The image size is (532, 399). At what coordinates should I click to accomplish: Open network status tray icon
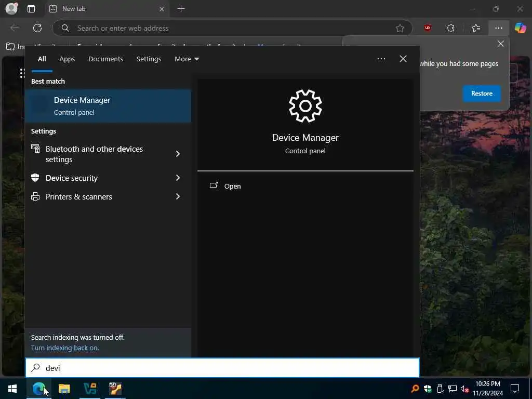click(x=453, y=389)
